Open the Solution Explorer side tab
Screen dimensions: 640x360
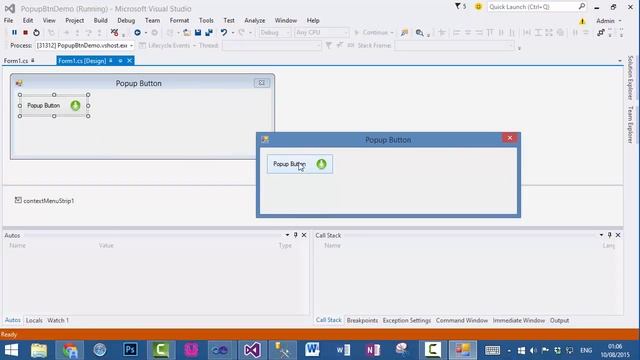coord(631,78)
